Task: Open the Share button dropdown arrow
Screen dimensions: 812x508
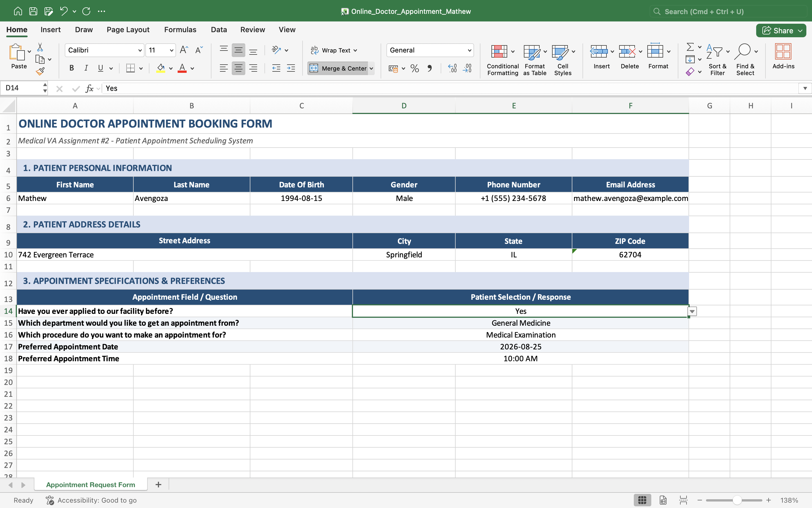Action: click(800, 30)
